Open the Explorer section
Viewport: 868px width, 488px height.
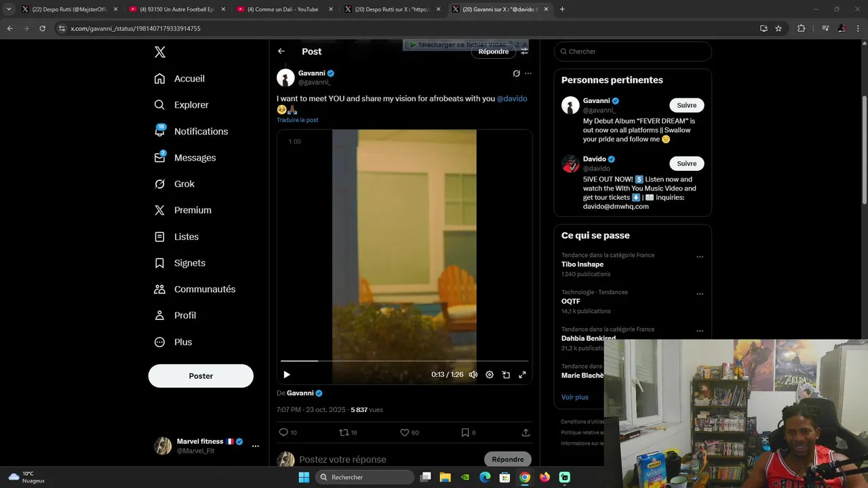point(182,105)
